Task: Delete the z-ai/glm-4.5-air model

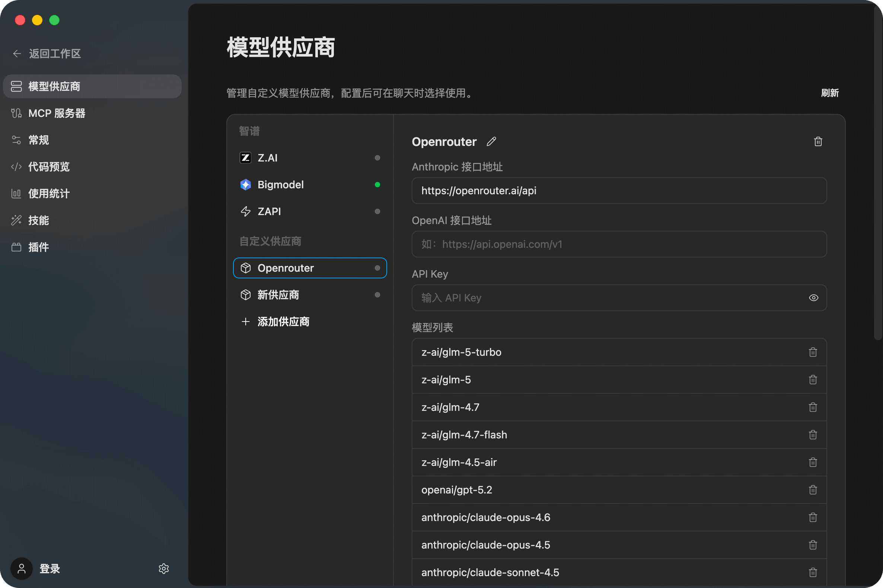Action: (813, 462)
